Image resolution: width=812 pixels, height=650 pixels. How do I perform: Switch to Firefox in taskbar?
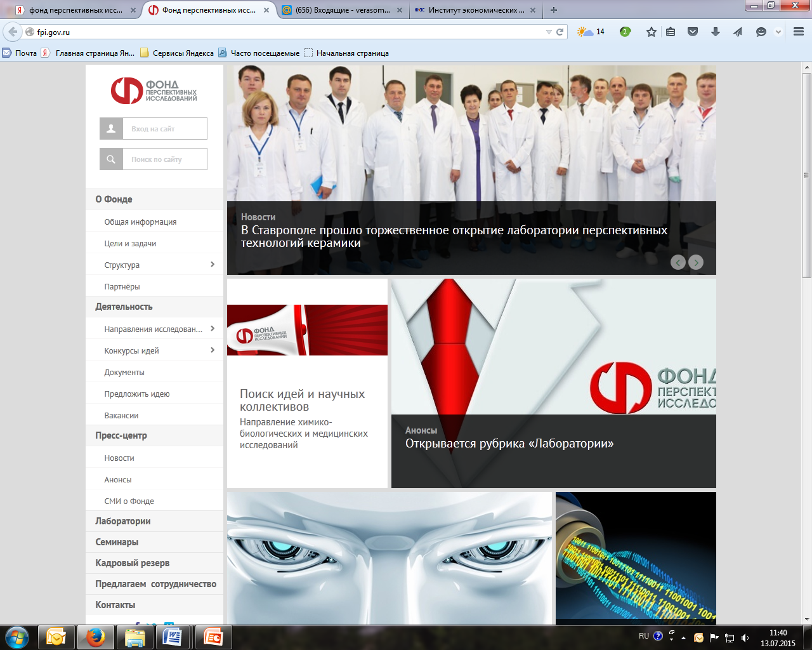pos(96,637)
